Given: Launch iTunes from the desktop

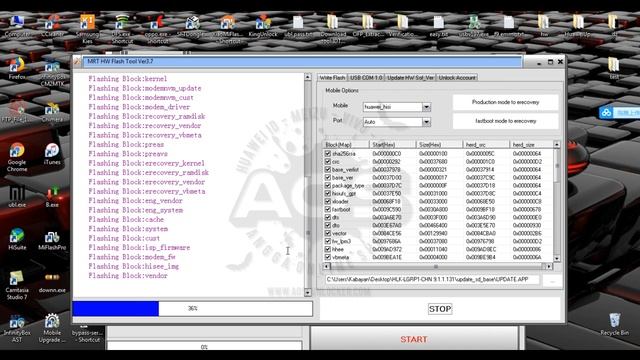Looking at the screenshot, I should (52, 153).
